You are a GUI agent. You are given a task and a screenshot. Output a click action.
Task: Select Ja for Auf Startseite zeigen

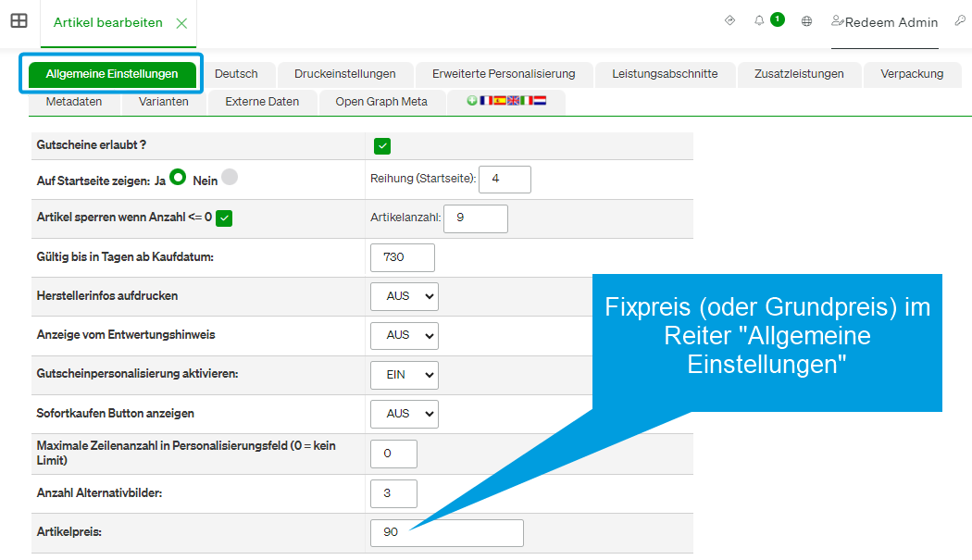tap(178, 178)
